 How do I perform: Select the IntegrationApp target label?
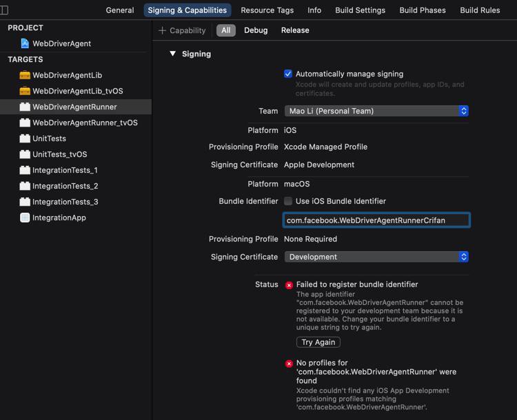(59, 218)
